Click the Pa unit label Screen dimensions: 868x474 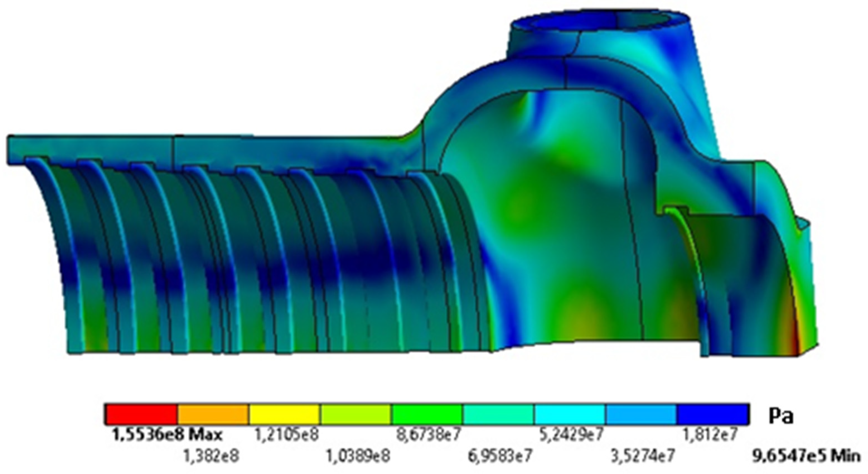coord(781,416)
